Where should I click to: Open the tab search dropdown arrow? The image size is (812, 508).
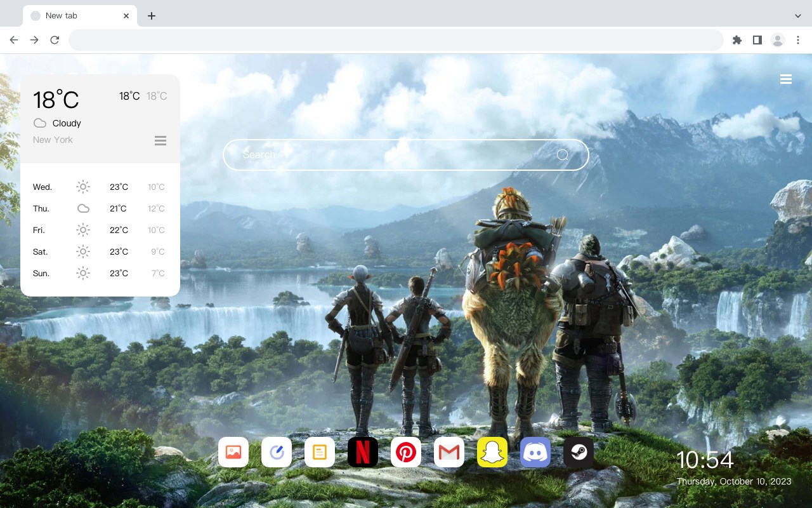pyautogui.click(x=798, y=16)
